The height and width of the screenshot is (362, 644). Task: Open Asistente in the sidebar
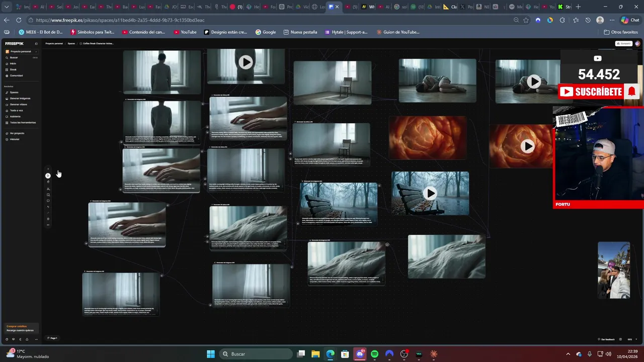pyautogui.click(x=15, y=117)
